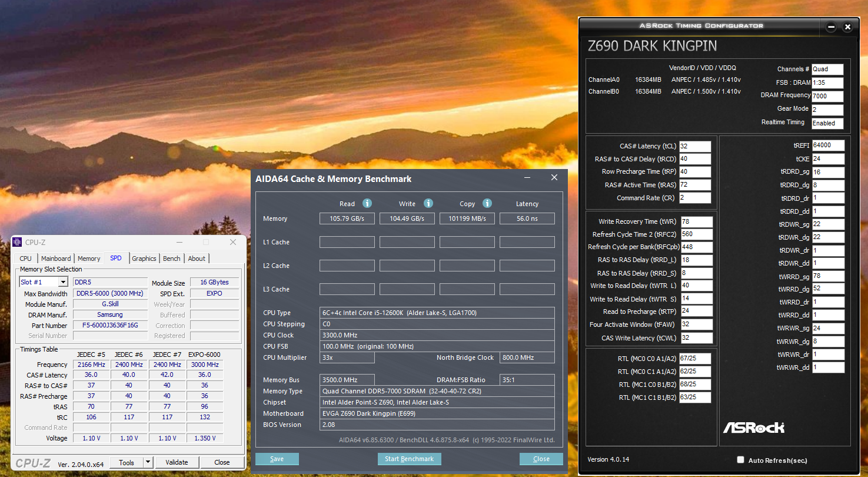Click the Write Recovery Time (tWR) field

tap(697, 222)
